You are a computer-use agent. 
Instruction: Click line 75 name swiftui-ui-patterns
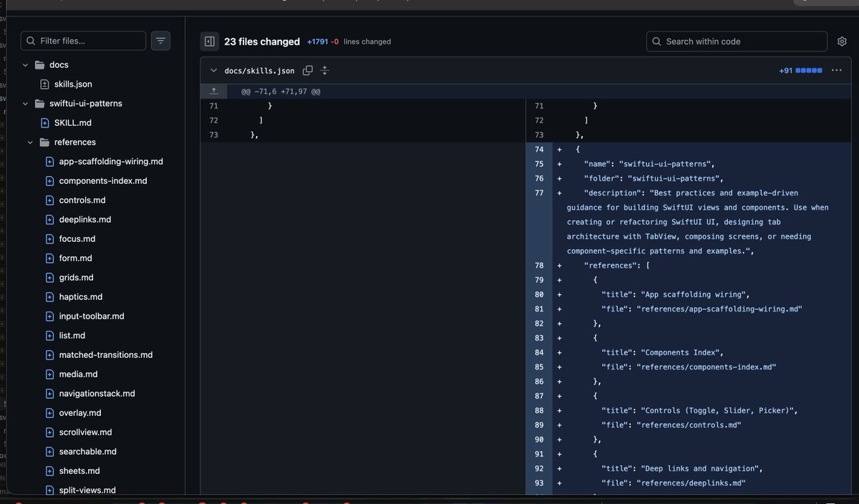649,164
